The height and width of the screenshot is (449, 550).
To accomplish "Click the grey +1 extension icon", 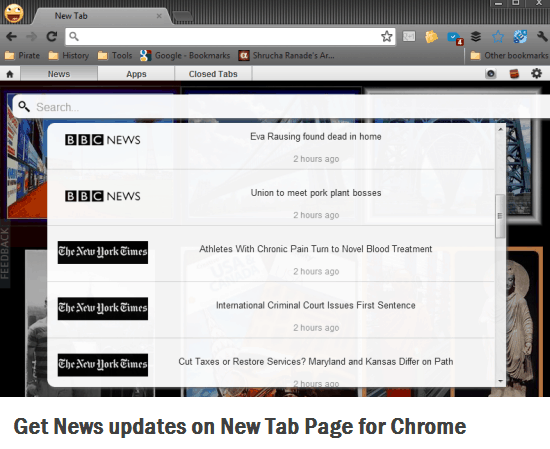I will [409, 36].
